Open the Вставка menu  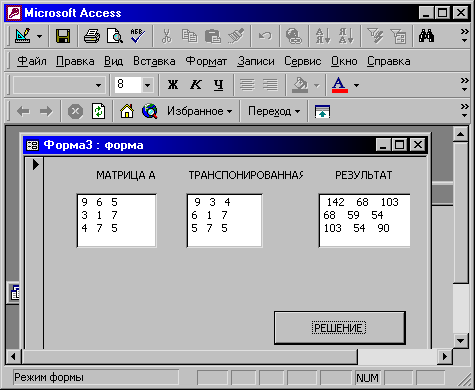point(154,61)
